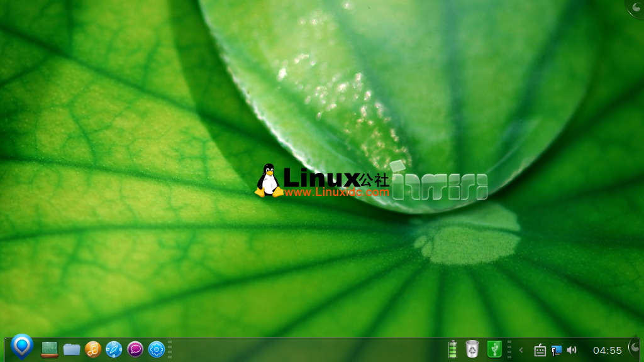Open the top-right Plasma toolbox cashew
644x362 pixels.
tap(637, 8)
